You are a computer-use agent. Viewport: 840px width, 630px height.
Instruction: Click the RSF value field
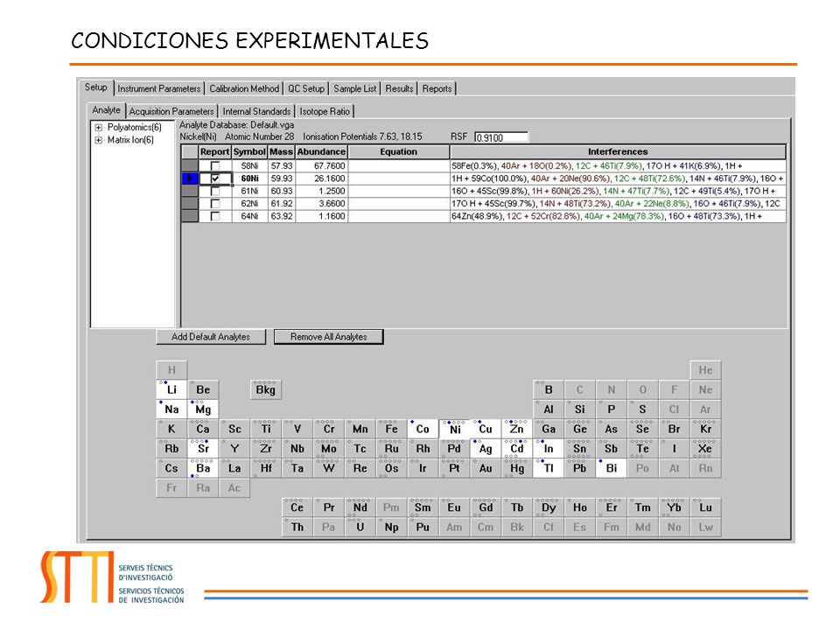click(x=501, y=137)
